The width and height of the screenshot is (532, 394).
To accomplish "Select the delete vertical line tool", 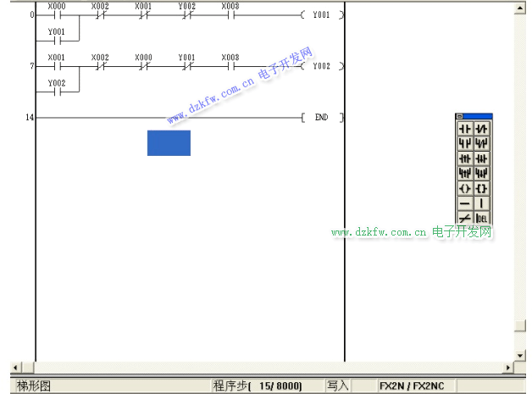I will tap(482, 218).
